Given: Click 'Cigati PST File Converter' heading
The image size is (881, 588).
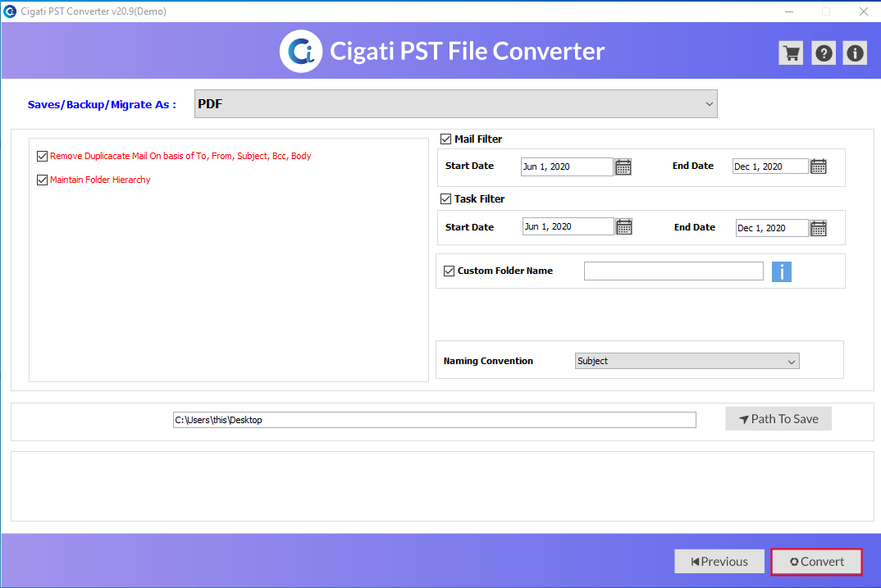Looking at the screenshot, I should point(467,51).
